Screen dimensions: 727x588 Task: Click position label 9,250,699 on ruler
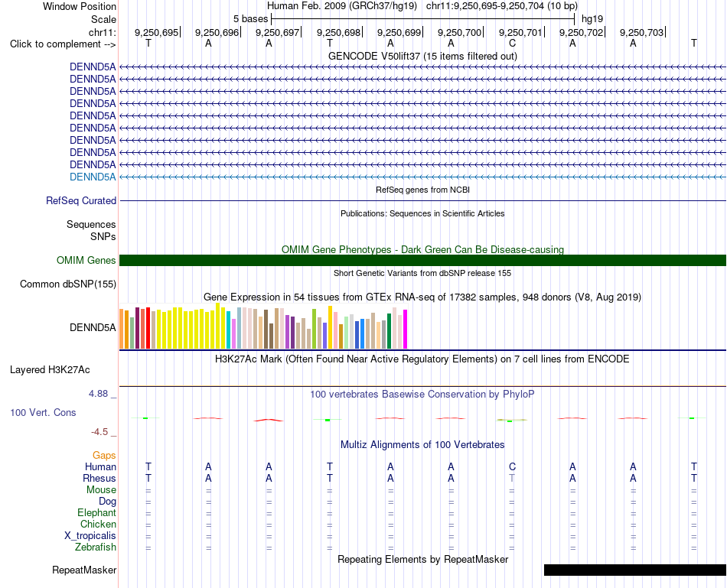click(x=399, y=32)
